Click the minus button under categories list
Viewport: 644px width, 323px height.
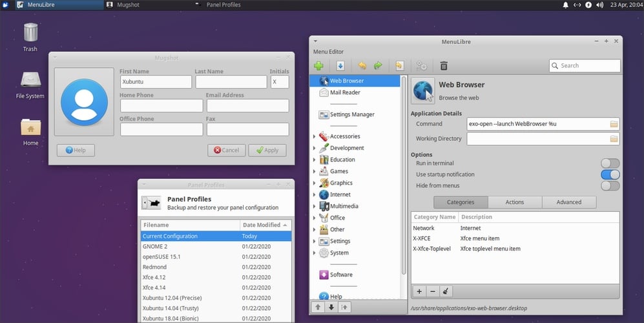click(x=433, y=291)
